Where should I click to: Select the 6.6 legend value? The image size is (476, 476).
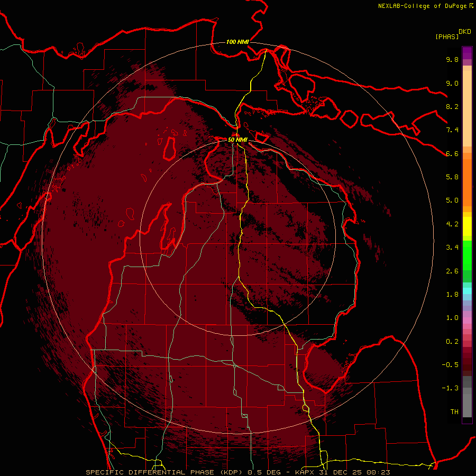[452, 153]
